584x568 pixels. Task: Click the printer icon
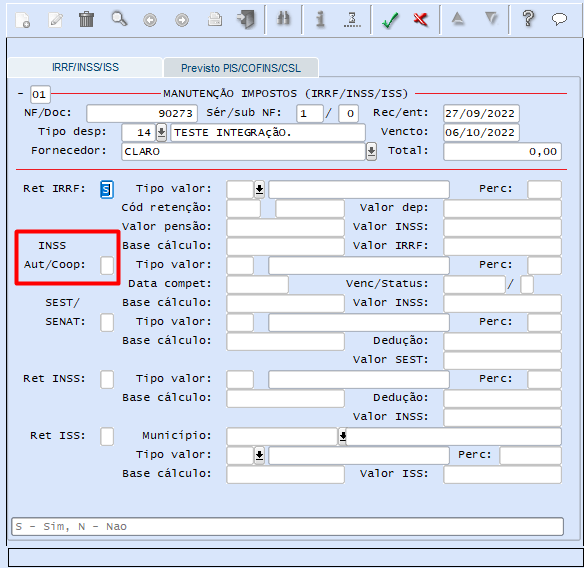pos(215,19)
